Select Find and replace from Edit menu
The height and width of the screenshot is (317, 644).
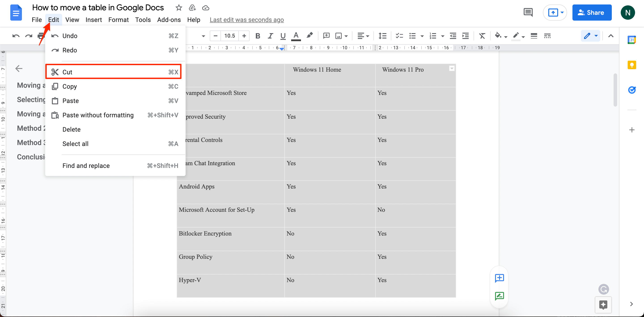point(85,165)
